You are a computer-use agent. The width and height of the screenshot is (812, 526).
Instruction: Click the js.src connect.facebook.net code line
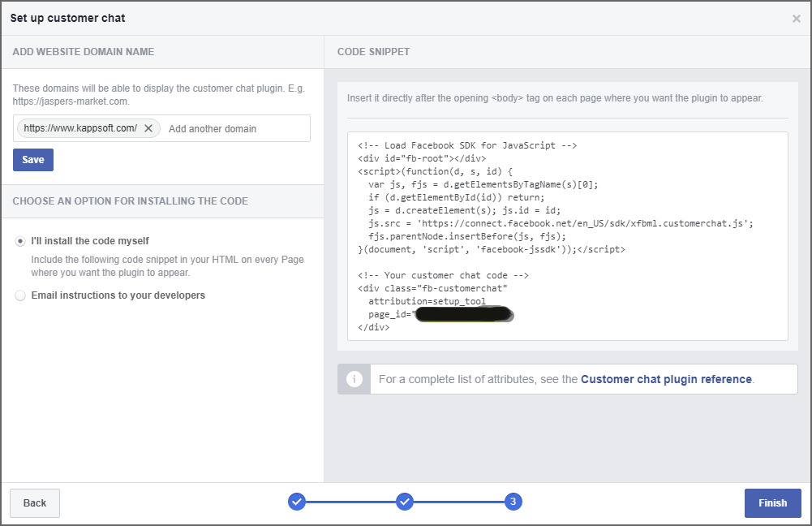(x=561, y=223)
